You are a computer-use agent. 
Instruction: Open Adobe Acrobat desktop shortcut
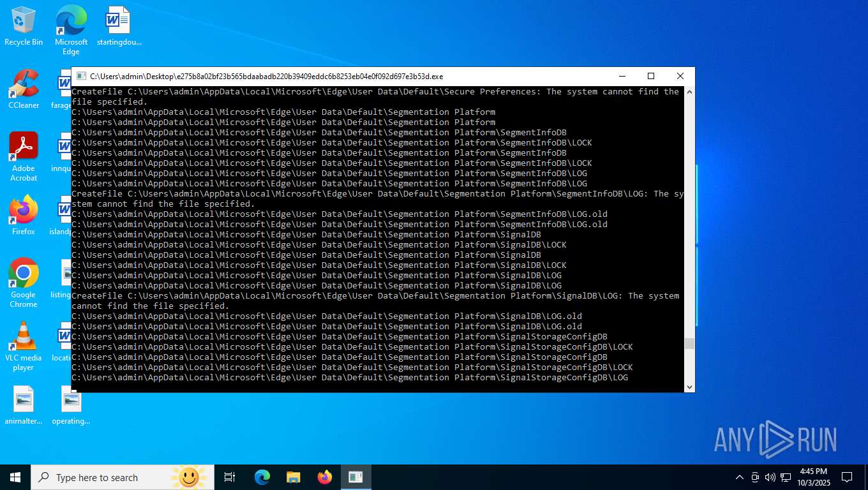(24, 157)
